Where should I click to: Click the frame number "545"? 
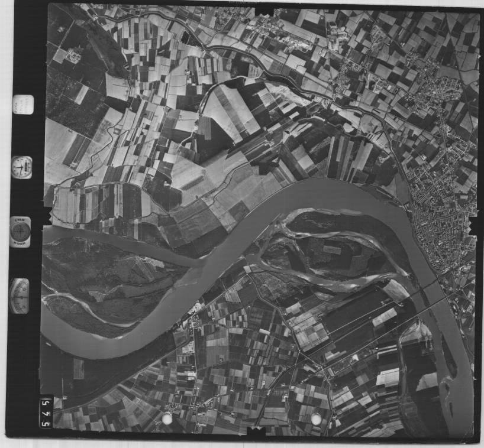point(46,413)
